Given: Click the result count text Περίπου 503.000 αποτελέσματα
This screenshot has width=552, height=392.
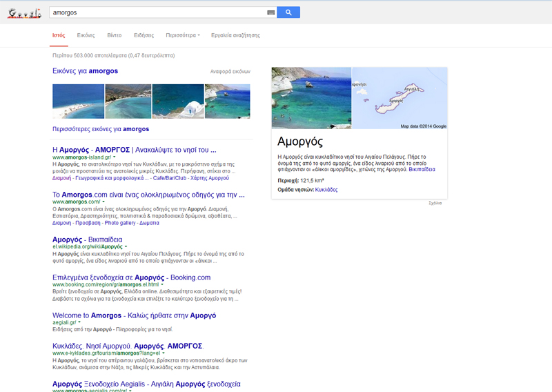Looking at the screenshot, I should [x=113, y=55].
